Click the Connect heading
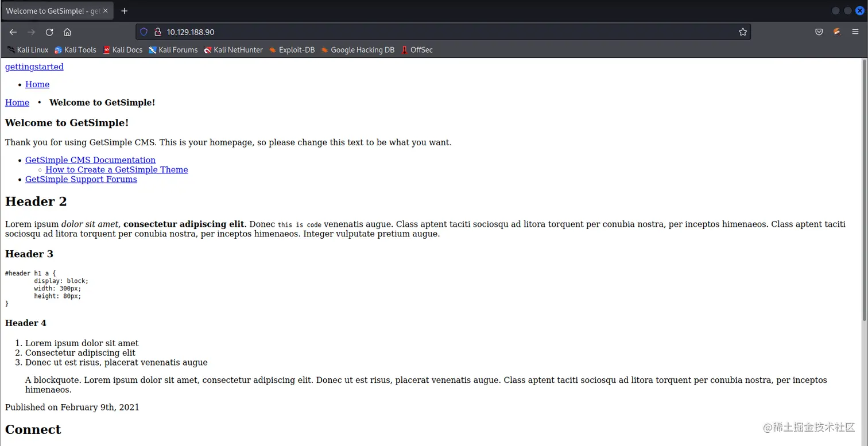 tap(33, 429)
